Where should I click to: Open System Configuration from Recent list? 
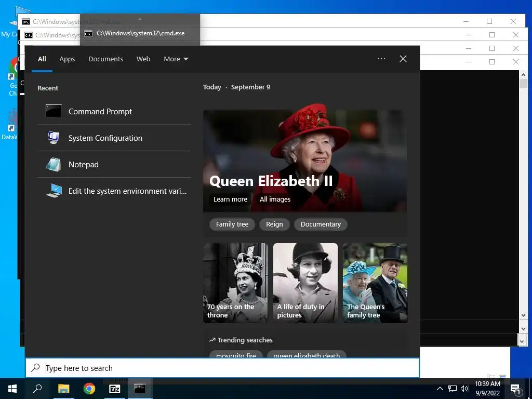pos(114,138)
